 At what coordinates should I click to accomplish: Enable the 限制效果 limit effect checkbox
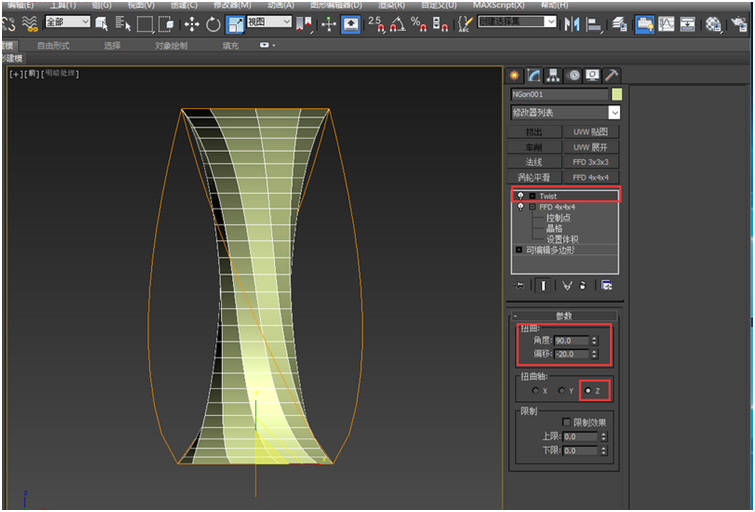click(x=566, y=422)
